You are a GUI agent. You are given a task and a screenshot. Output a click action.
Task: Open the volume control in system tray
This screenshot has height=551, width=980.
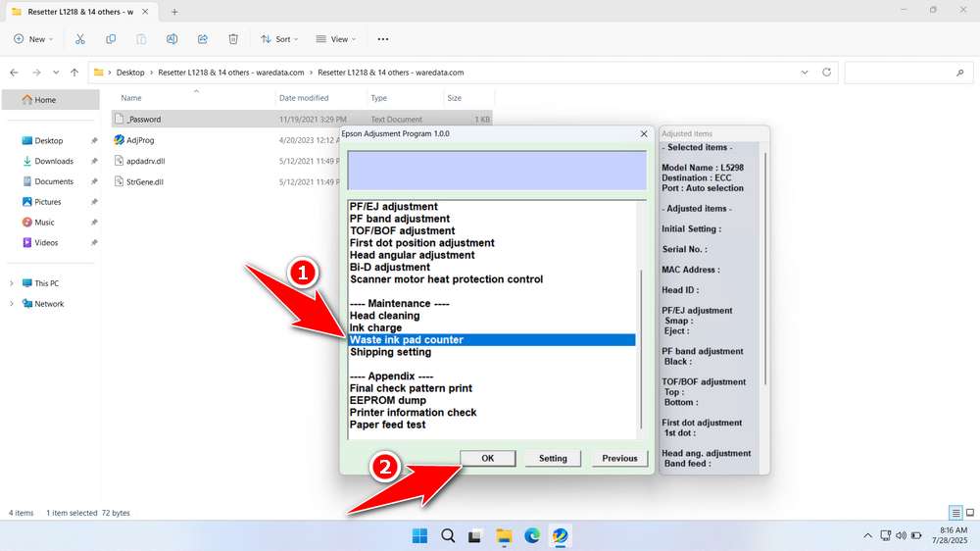pos(901,535)
